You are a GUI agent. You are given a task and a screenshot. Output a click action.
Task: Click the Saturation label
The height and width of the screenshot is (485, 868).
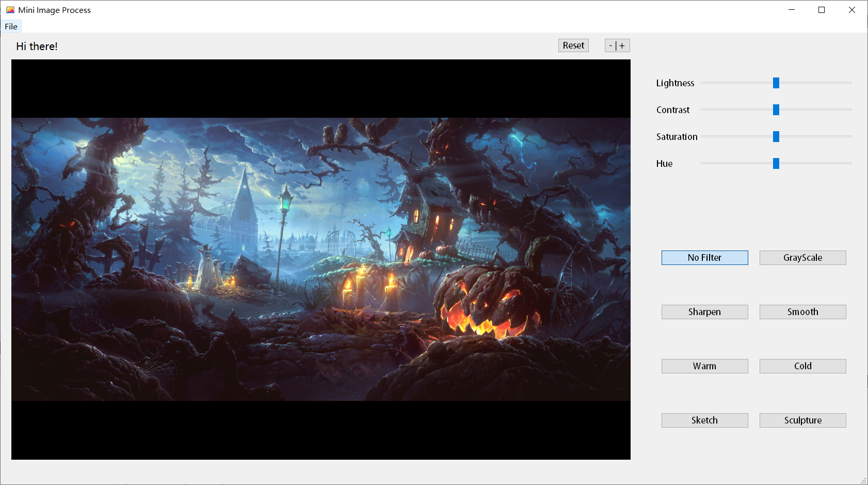coord(677,137)
